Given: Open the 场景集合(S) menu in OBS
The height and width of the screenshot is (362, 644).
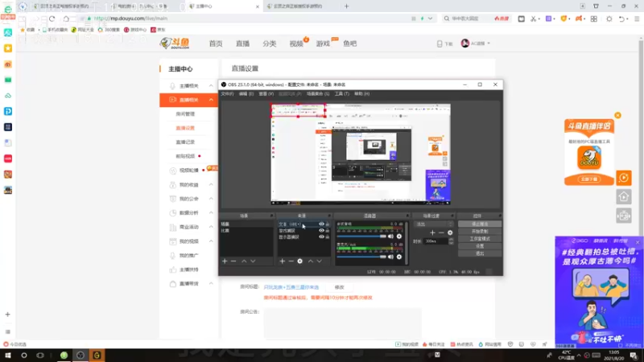Looking at the screenshot, I should click(x=318, y=94).
